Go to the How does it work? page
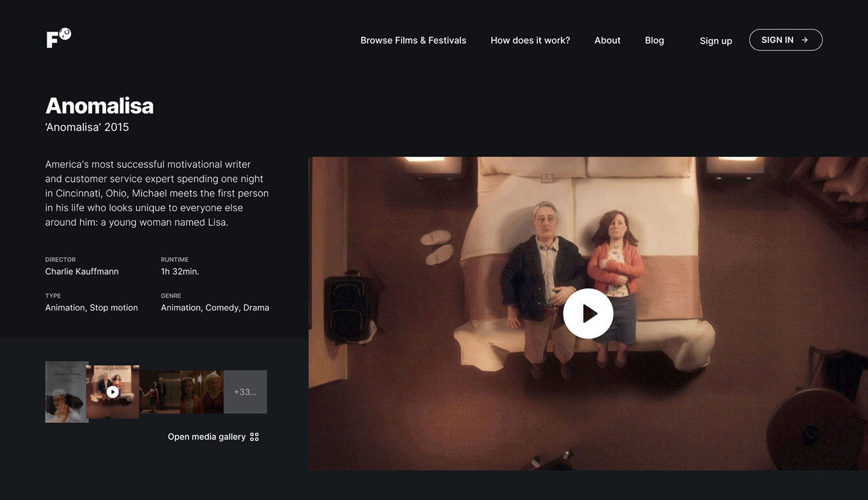Image resolution: width=868 pixels, height=500 pixels. click(530, 40)
